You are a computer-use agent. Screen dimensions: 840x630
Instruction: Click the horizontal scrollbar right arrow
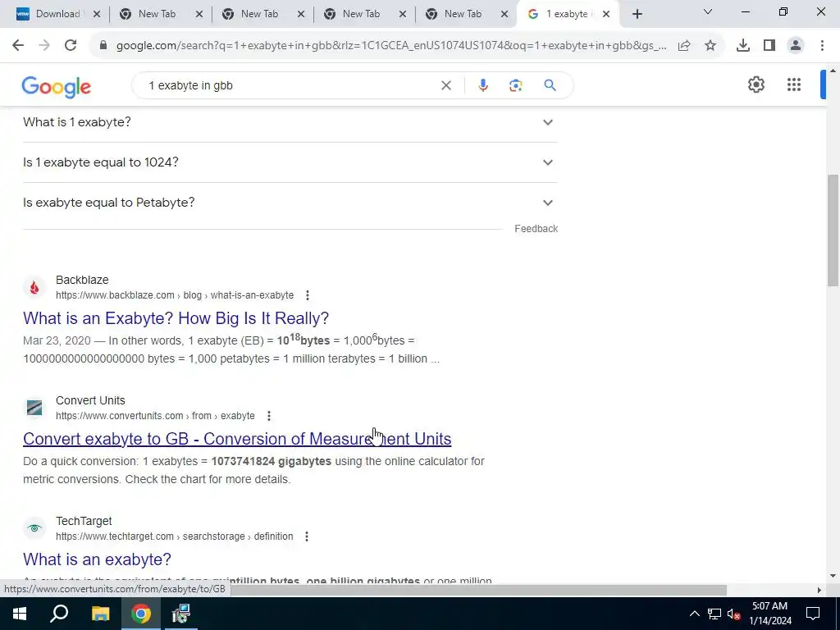pos(819,590)
